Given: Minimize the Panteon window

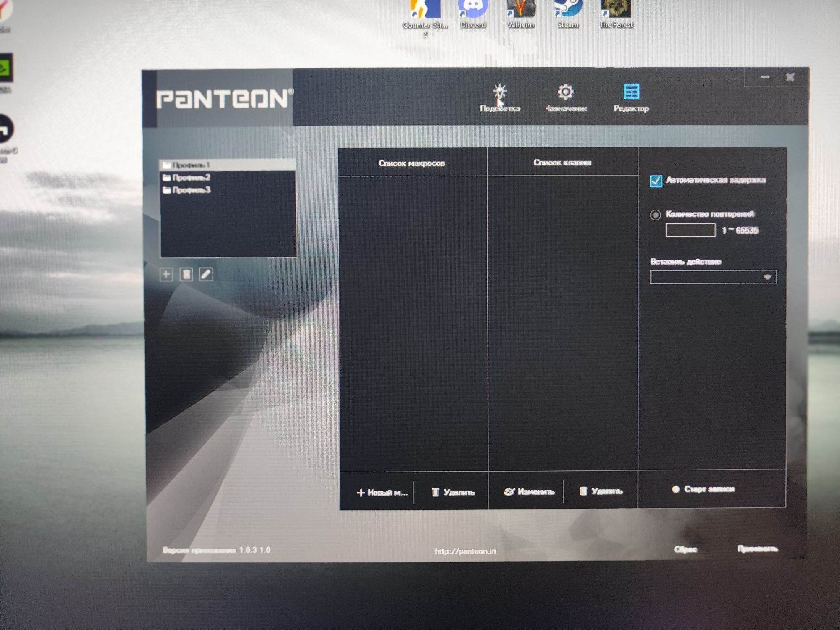Looking at the screenshot, I should click(765, 77).
